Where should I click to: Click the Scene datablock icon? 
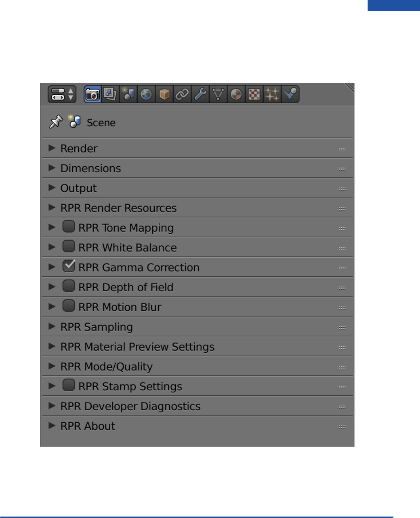click(x=74, y=121)
